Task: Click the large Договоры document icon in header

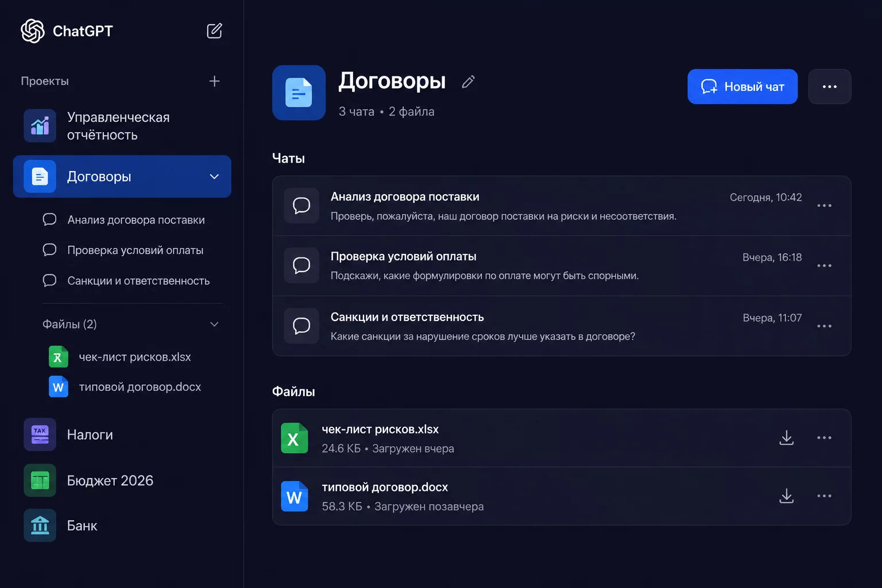Action: click(299, 92)
